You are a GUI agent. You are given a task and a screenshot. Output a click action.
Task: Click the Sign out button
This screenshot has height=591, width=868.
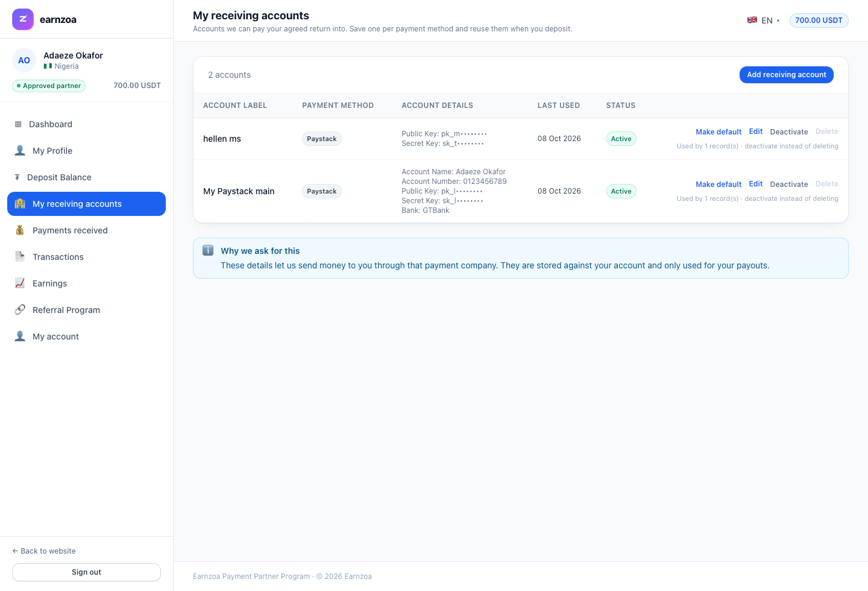[86, 572]
